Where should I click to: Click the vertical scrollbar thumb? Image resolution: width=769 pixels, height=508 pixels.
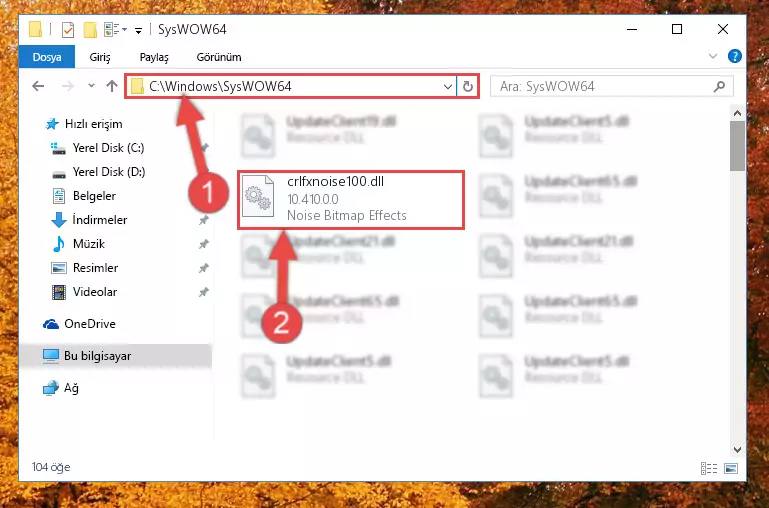pos(737,146)
